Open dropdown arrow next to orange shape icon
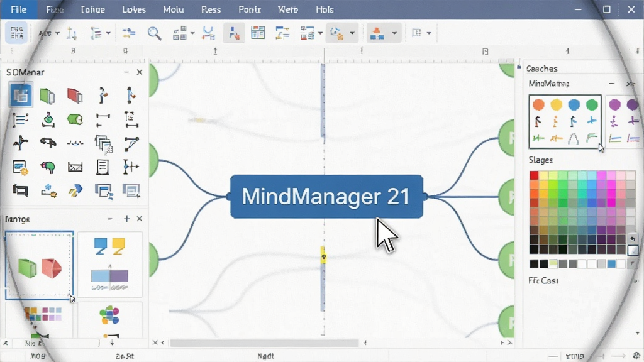This screenshot has height=362, width=644. (394, 33)
